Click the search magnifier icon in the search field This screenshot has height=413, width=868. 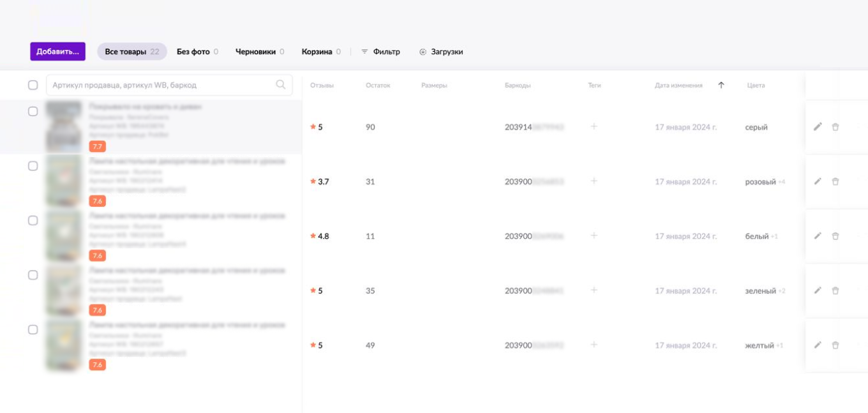(280, 84)
